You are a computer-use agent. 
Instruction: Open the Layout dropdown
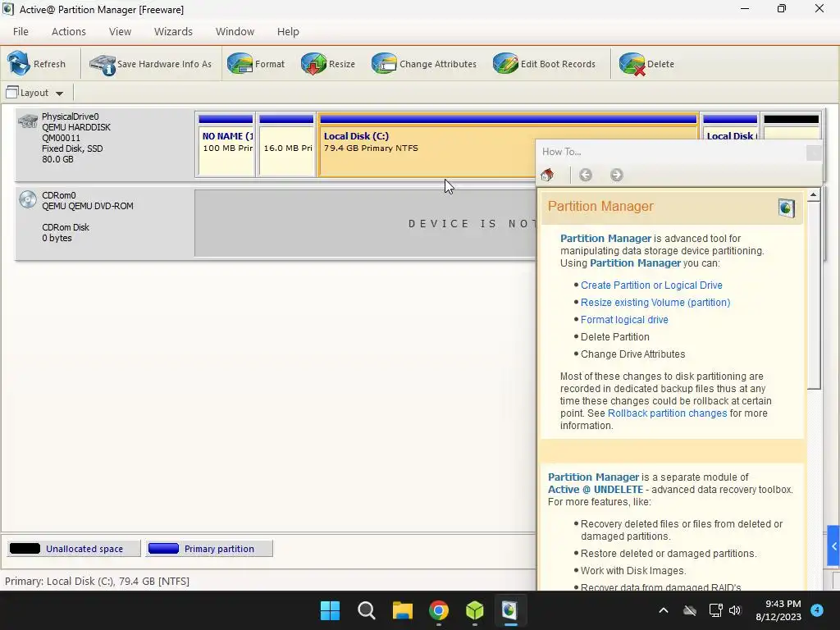pyautogui.click(x=34, y=93)
